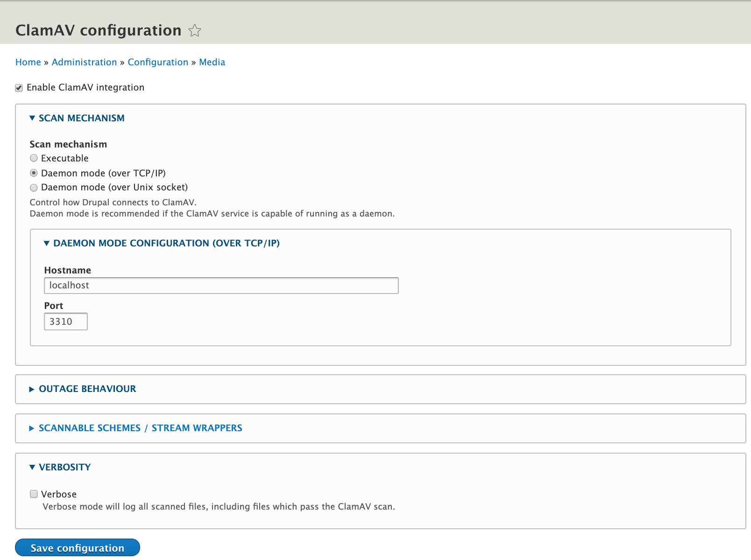This screenshot has height=560, width=751.
Task: Open the Media breadcrumb link
Action: click(212, 62)
